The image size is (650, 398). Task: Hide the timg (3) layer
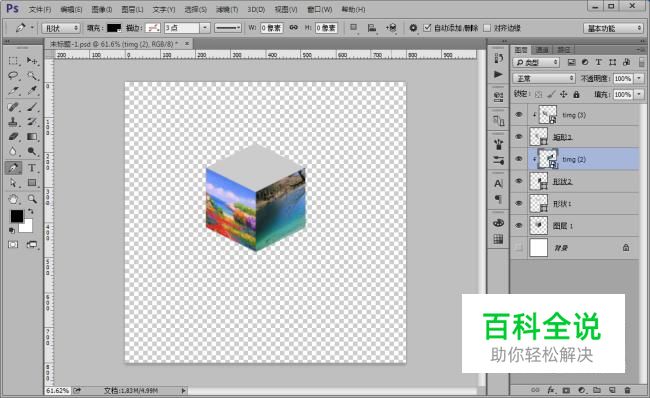[x=519, y=115]
